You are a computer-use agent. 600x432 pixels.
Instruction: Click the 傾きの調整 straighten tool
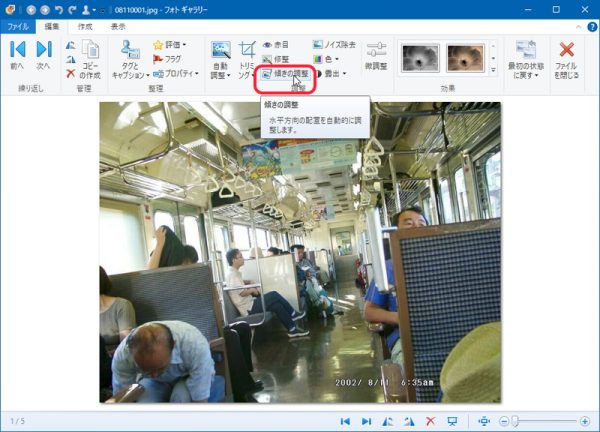[285, 74]
